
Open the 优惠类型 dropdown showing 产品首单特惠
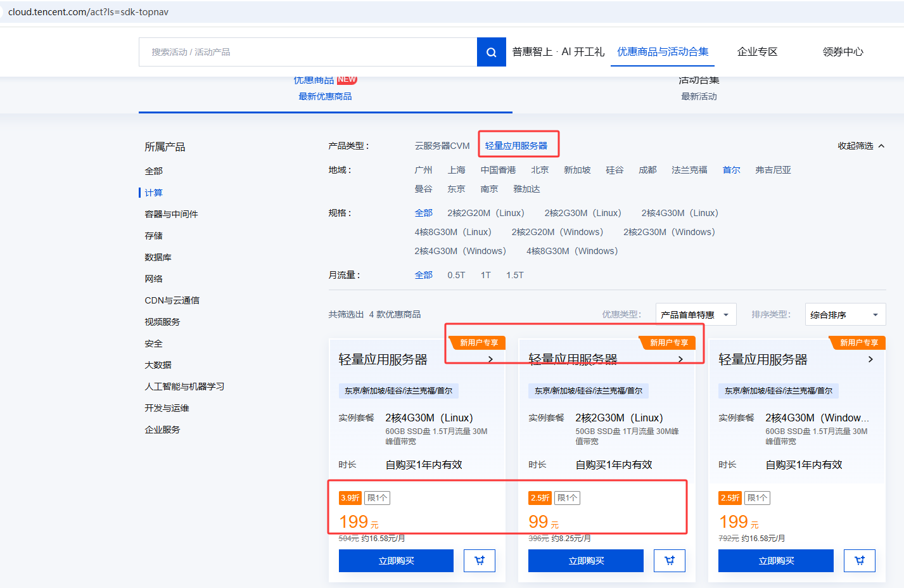(x=696, y=314)
